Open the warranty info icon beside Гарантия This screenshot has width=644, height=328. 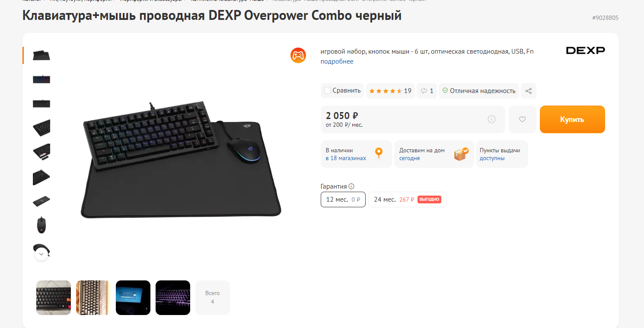coord(351,187)
